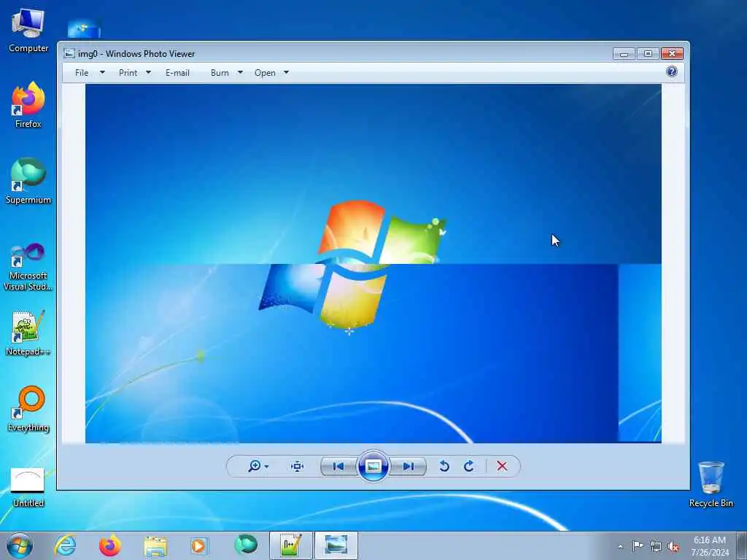This screenshot has height=560, width=747.
Task: Select the Microsoft Visual Studio shortcut
Action: click(28, 267)
